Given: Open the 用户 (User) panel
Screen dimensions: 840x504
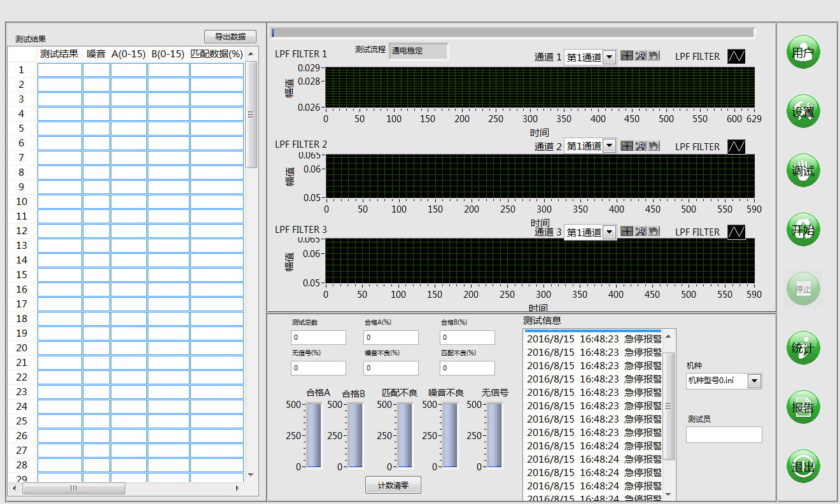Looking at the screenshot, I should [x=803, y=52].
